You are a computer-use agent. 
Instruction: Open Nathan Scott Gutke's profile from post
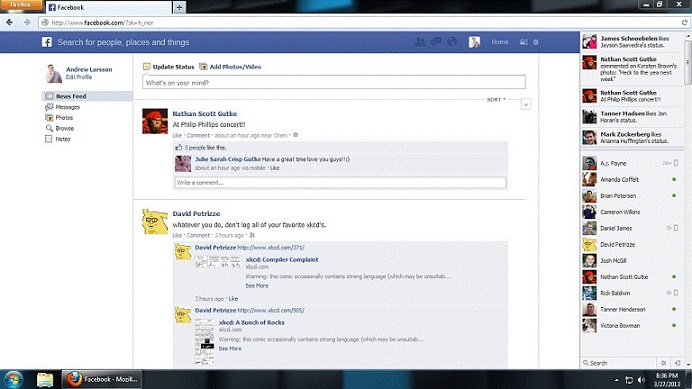[x=204, y=113]
